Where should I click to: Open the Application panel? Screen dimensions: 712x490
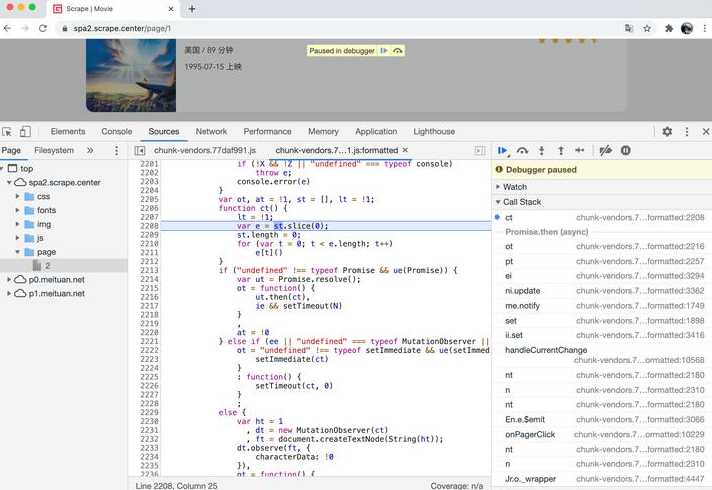tap(376, 131)
